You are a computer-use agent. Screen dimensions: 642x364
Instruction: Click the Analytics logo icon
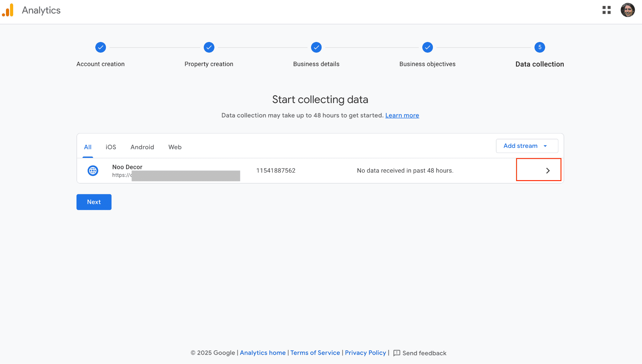[x=8, y=10]
